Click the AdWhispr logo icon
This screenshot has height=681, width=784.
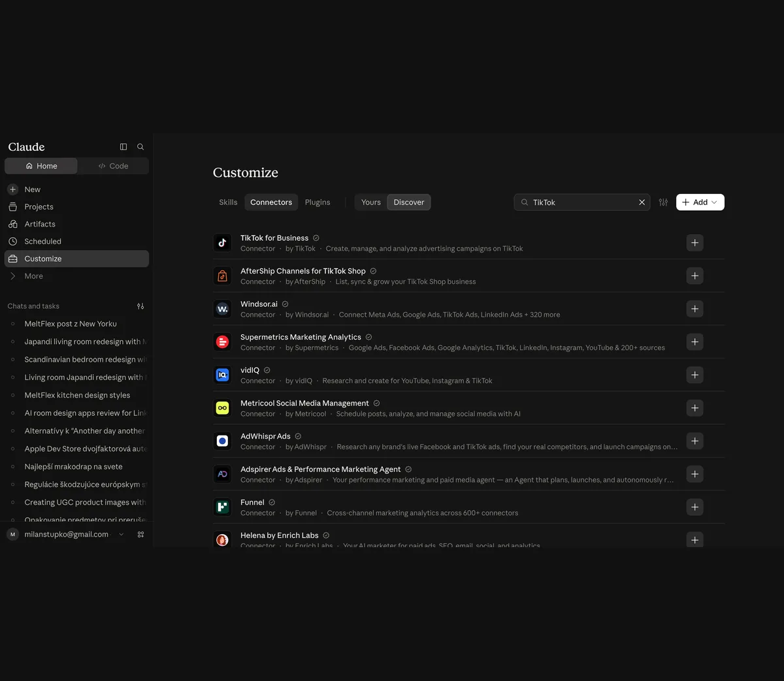[x=222, y=441]
